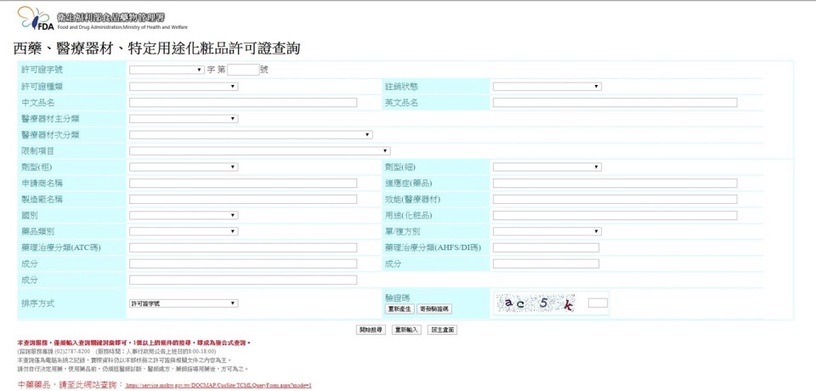Return via the 回主畫面 button
The image size is (816, 391).
pyautogui.click(x=442, y=330)
